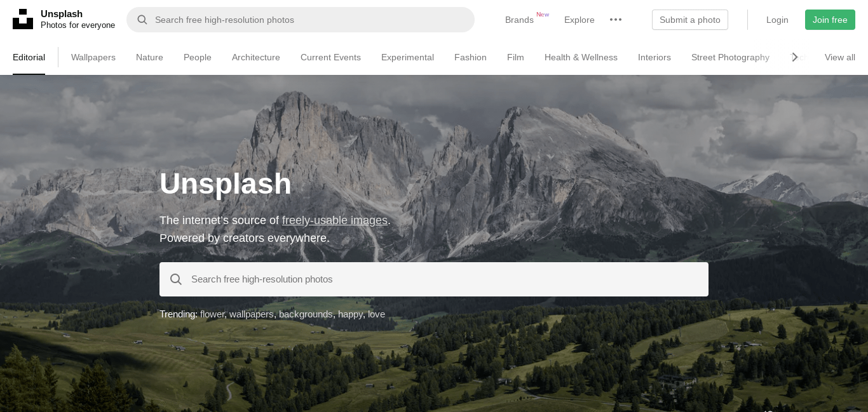Click the trending term flower
The height and width of the screenshot is (412, 868).
212,314
